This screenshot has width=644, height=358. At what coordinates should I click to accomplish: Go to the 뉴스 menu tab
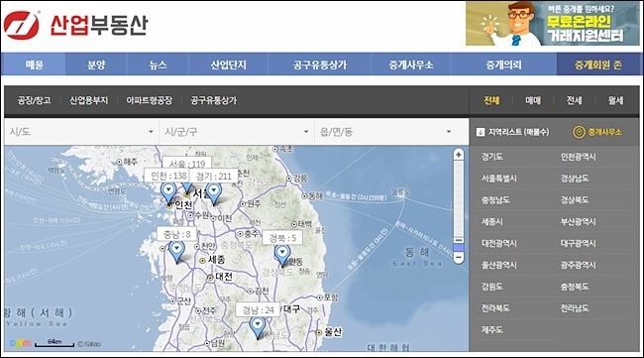tap(159, 64)
